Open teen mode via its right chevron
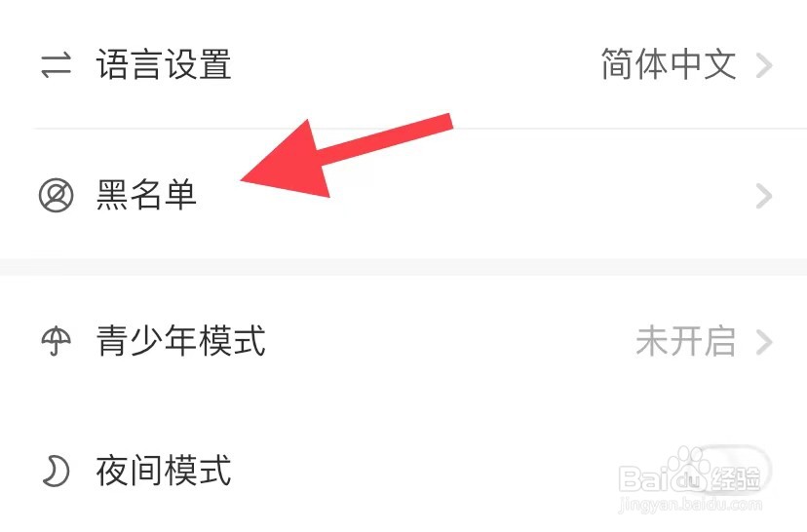This screenshot has width=807, height=532. (x=764, y=342)
